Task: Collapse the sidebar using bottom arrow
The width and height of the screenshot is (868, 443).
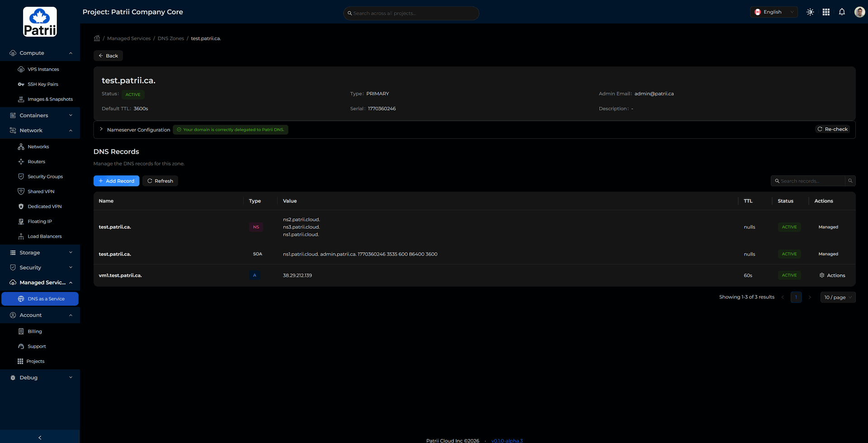Action: [40, 437]
